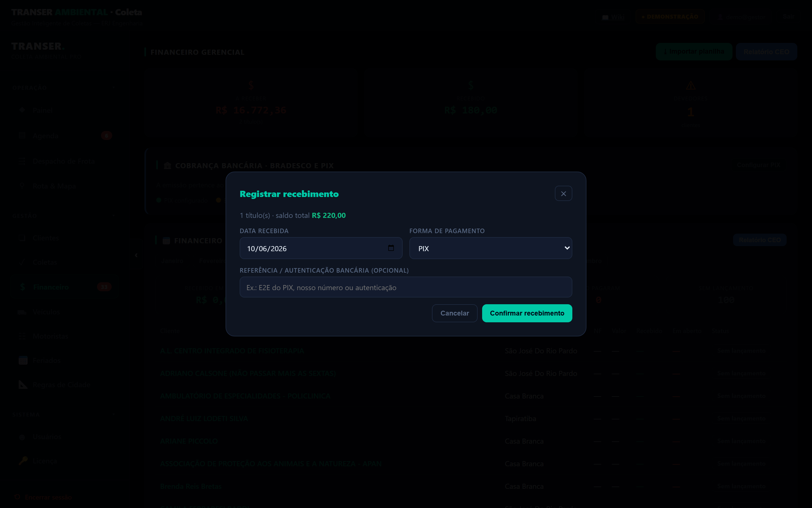Click the bank icon beside COBRANÇA BANCÁRIA
This screenshot has width=812, height=508.
pyautogui.click(x=167, y=165)
